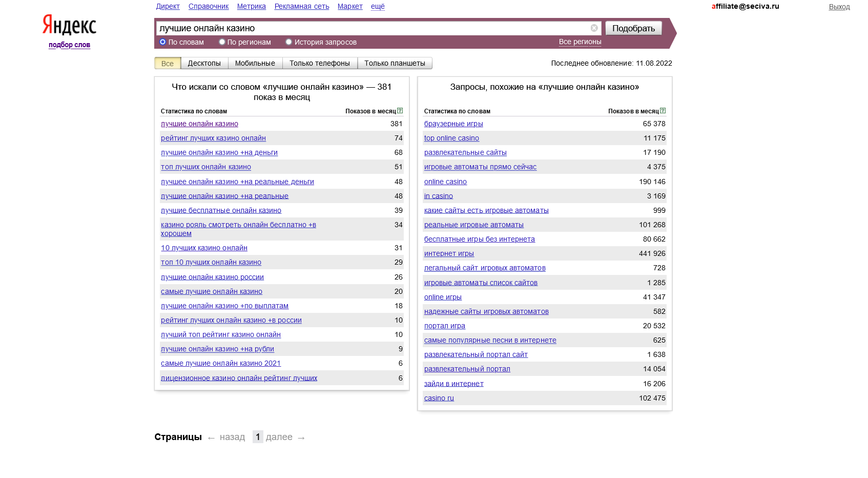868x478 pixels.
Task: Open Маркет in top navigation
Action: (x=350, y=6)
